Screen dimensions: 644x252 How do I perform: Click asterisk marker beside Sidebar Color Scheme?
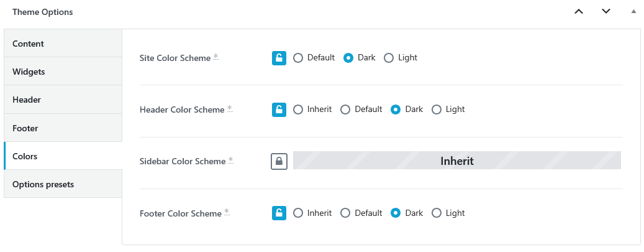point(231,160)
